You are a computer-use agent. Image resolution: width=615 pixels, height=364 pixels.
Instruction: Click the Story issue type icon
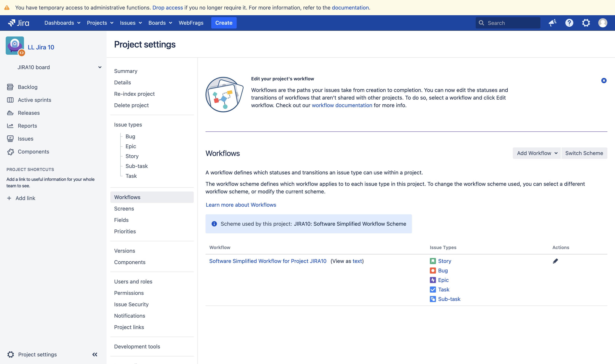coord(433,261)
